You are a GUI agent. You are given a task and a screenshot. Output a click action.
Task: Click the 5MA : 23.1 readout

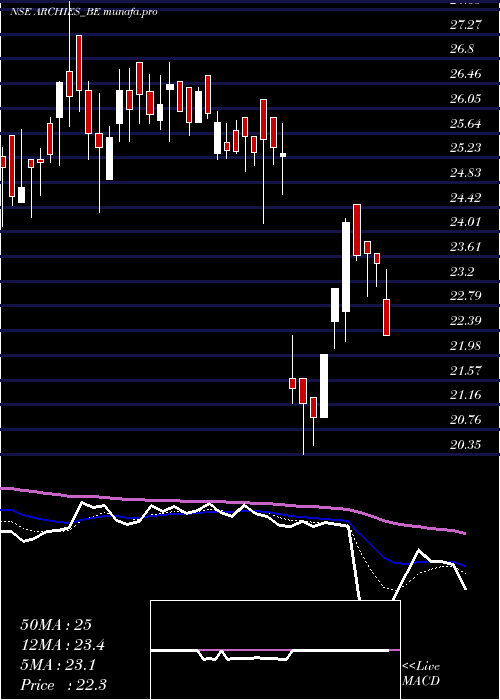coord(58,665)
